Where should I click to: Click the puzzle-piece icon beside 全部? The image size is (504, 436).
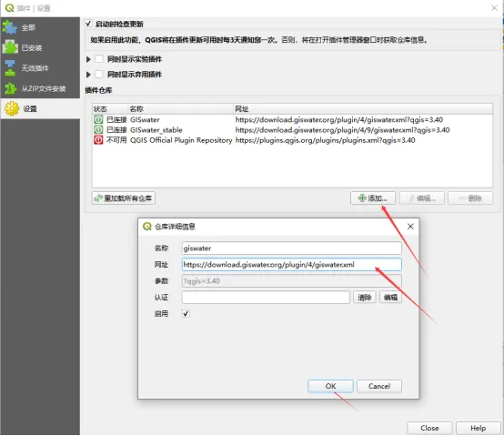10,27
